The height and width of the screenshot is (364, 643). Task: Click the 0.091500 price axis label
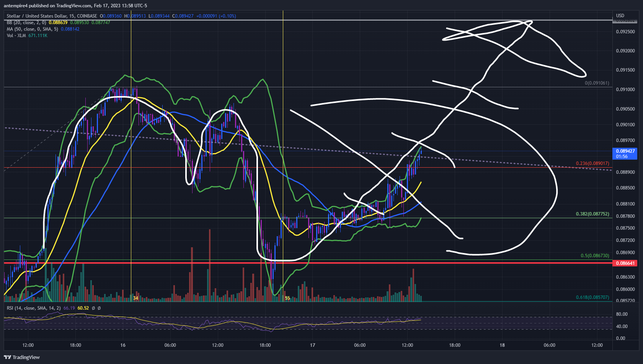pyautogui.click(x=625, y=70)
